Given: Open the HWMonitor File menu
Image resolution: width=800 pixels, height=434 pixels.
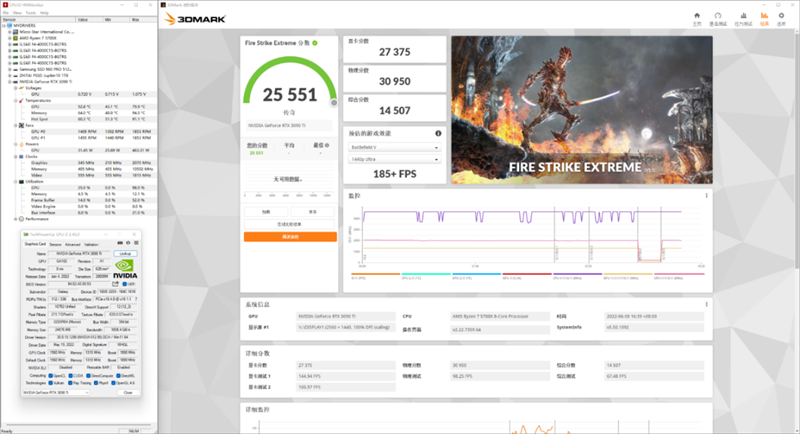Looking at the screenshot, I should coord(6,13).
